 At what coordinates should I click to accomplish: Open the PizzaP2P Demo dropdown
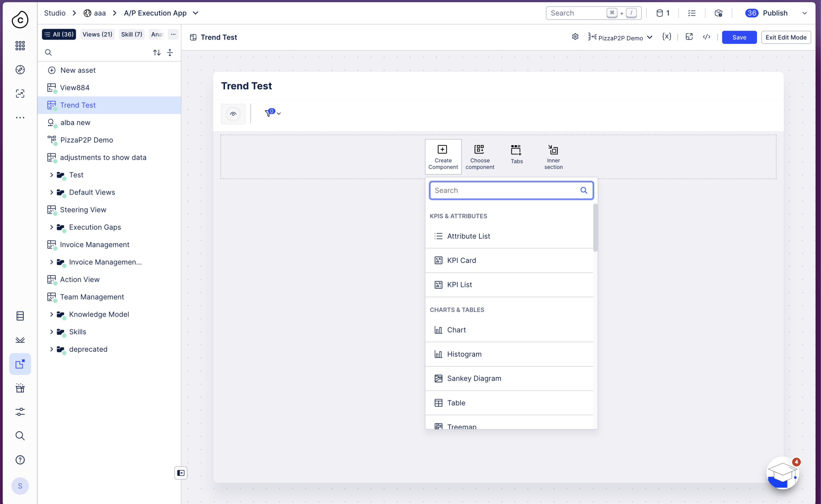coord(620,37)
